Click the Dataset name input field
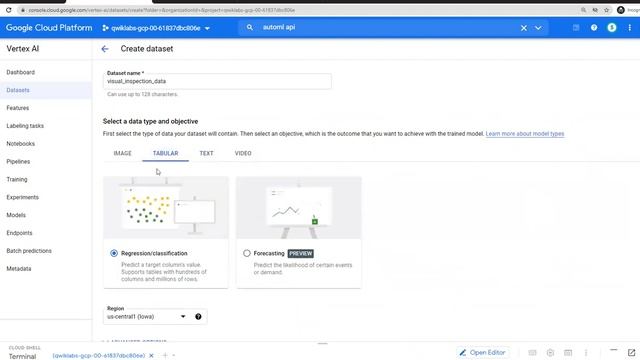The height and width of the screenshot is (360, 640). coord(217,81)
